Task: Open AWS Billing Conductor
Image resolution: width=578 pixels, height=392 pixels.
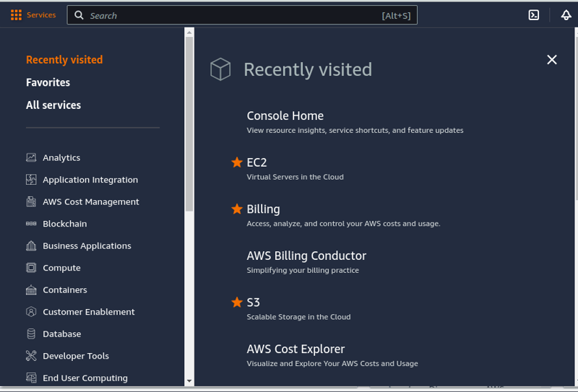Action: [x=306, y=256]
